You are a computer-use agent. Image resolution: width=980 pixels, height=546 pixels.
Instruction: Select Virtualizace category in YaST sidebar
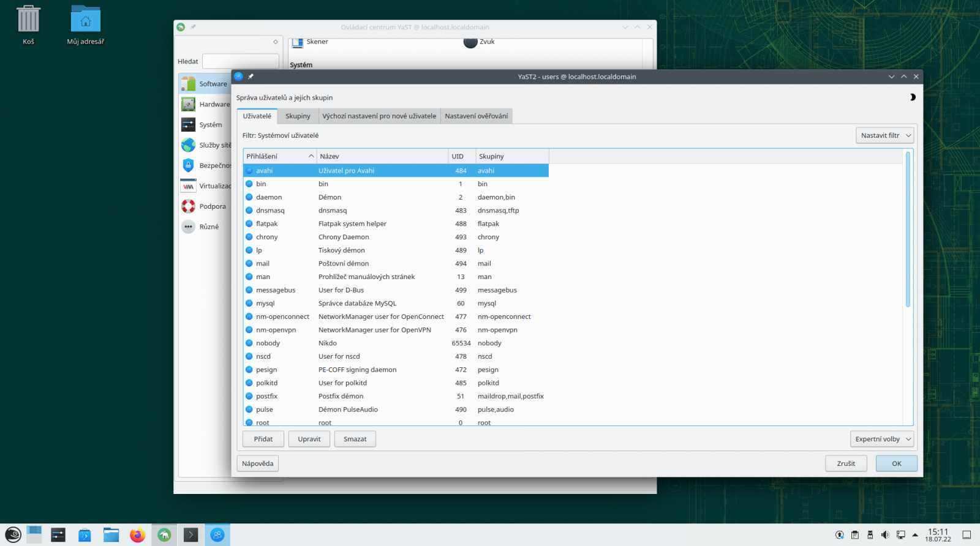(x=205, y=186)
